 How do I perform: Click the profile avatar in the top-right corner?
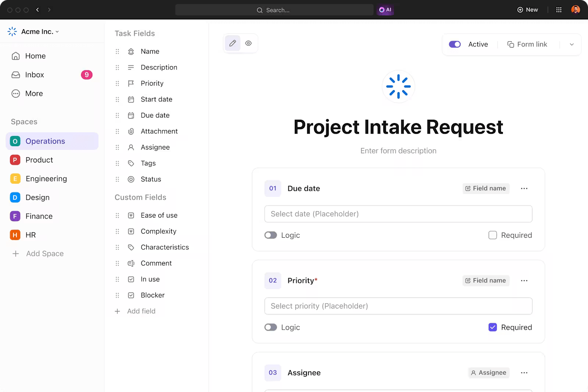click(576, 10)
